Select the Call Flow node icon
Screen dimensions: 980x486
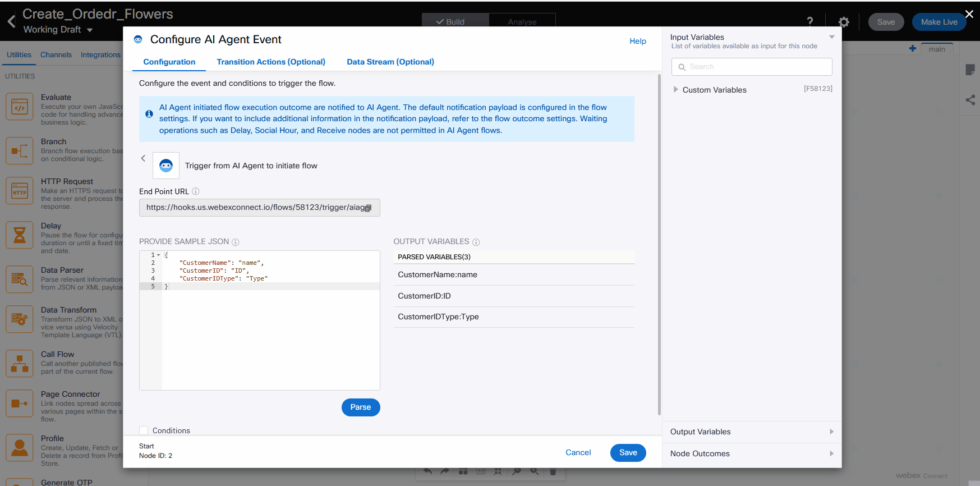(20, 363)
